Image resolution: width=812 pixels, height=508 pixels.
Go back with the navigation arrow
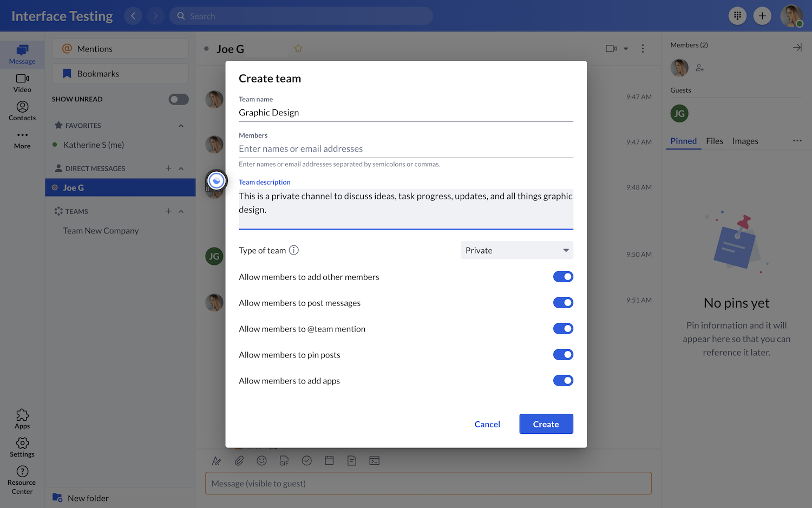pos(133,16)
